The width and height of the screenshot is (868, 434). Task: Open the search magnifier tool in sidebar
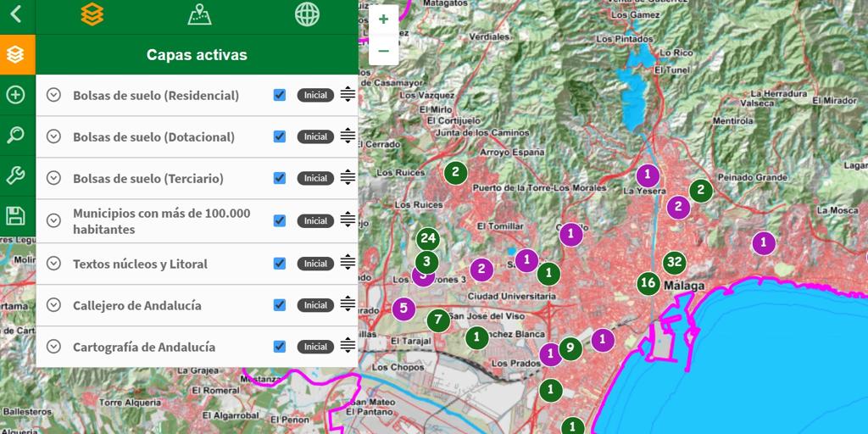click(15, 136)
